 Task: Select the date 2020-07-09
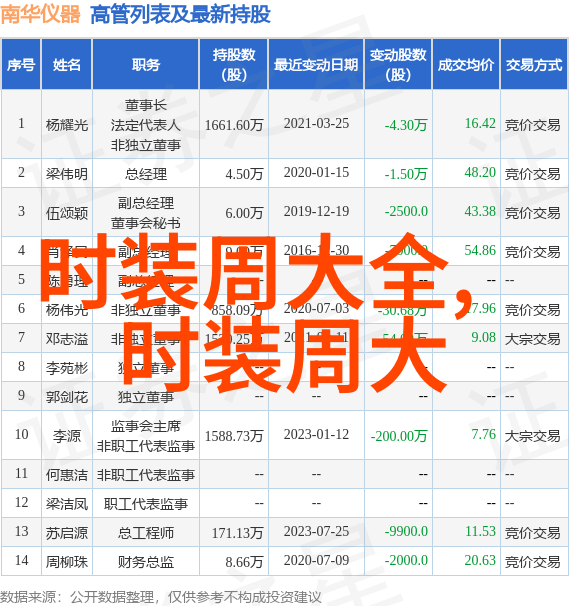pyautogui.click(x=316, y=560)
